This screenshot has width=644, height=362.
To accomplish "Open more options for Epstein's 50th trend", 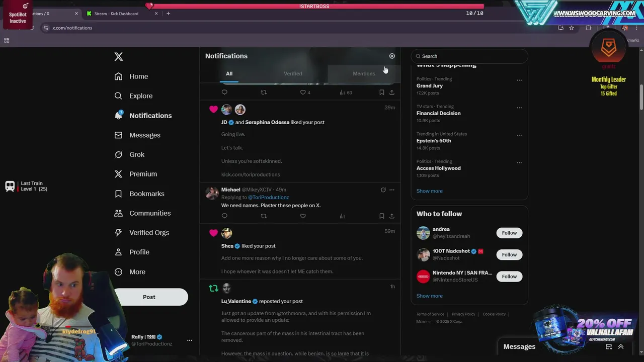I will click(519, 135).
